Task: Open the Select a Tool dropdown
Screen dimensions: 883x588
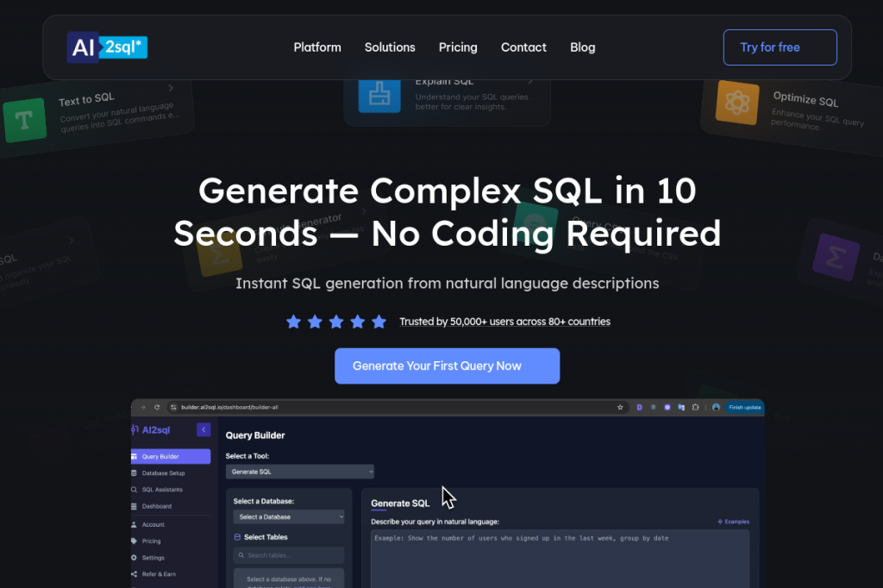Action: click(299, 472)
